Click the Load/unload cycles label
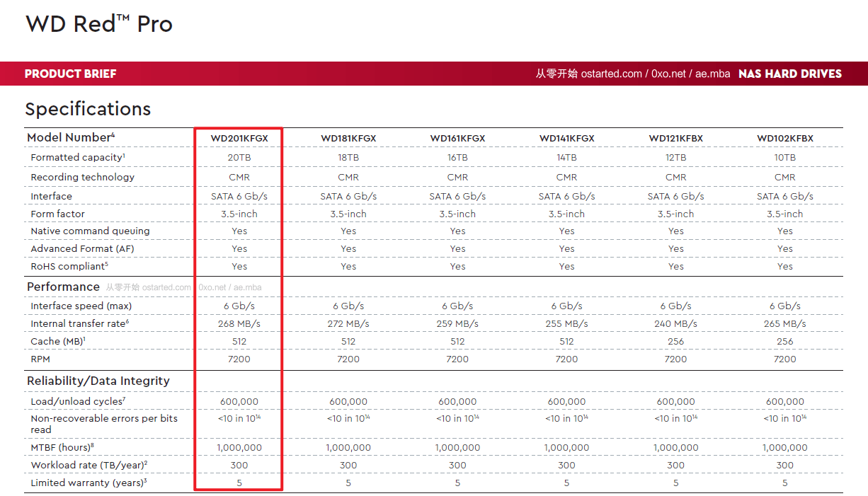This screenshot has height=496, width=868. 79,401
